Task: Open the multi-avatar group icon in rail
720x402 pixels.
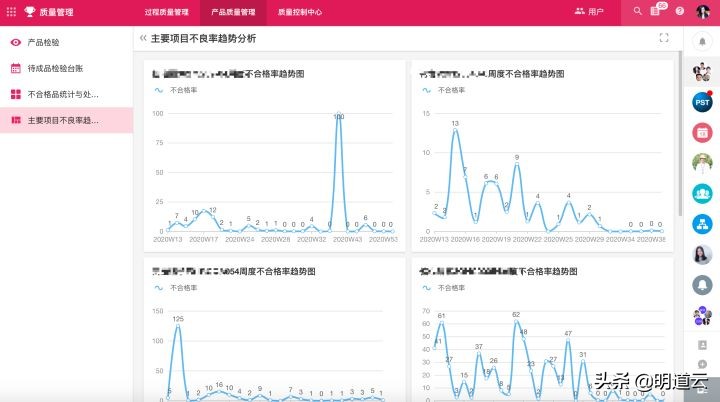Action: click(x=702, y=316)
